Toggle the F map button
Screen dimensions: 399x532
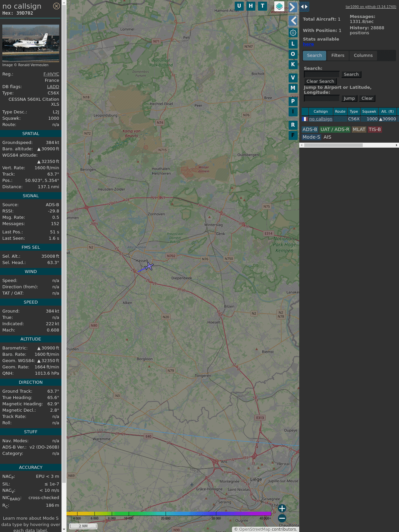[x=293, y=135]
